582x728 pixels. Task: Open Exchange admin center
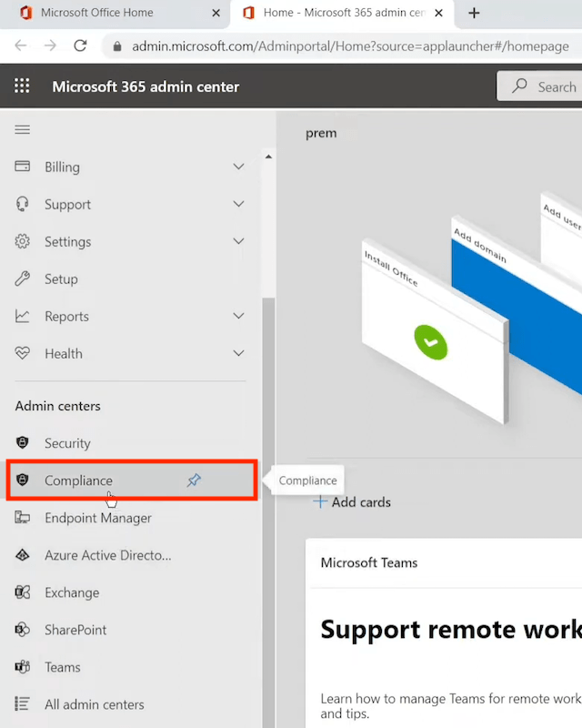[130, 592]
